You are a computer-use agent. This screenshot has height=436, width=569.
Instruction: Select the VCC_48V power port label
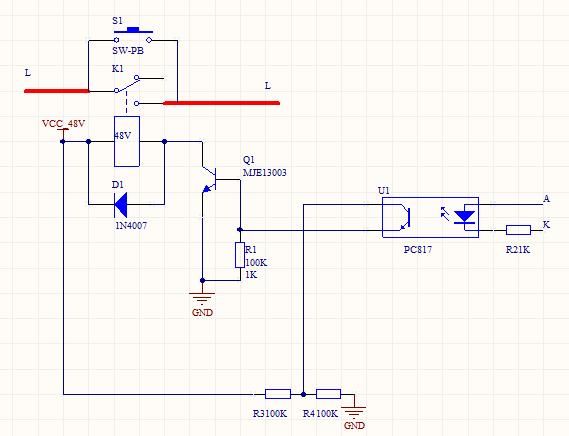tap(64, 124)
